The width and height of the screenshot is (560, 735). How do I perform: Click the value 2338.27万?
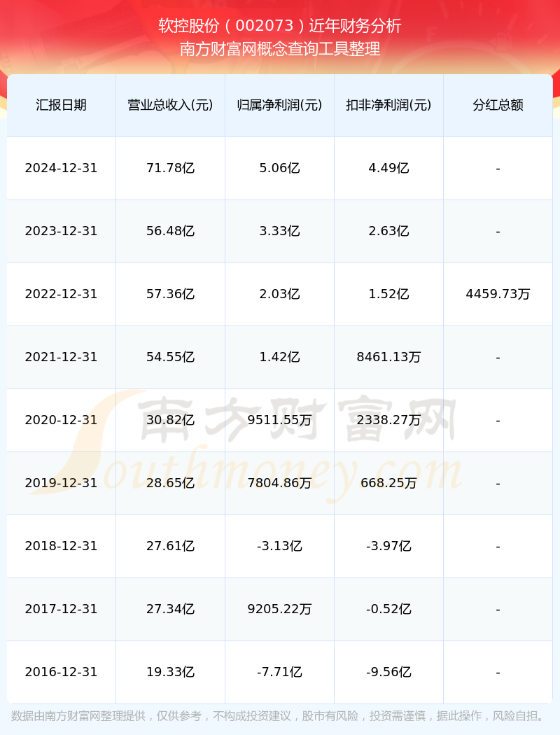[x=389, y=420]
